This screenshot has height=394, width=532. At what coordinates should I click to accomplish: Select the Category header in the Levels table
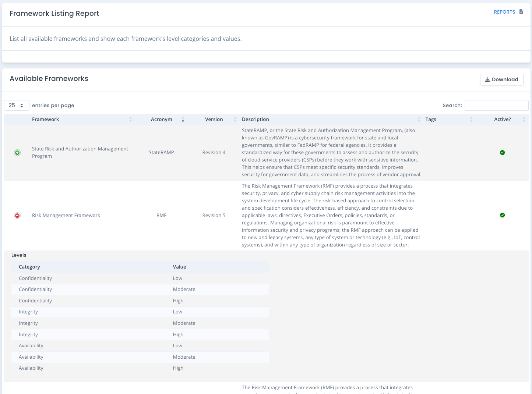[29, 267]
